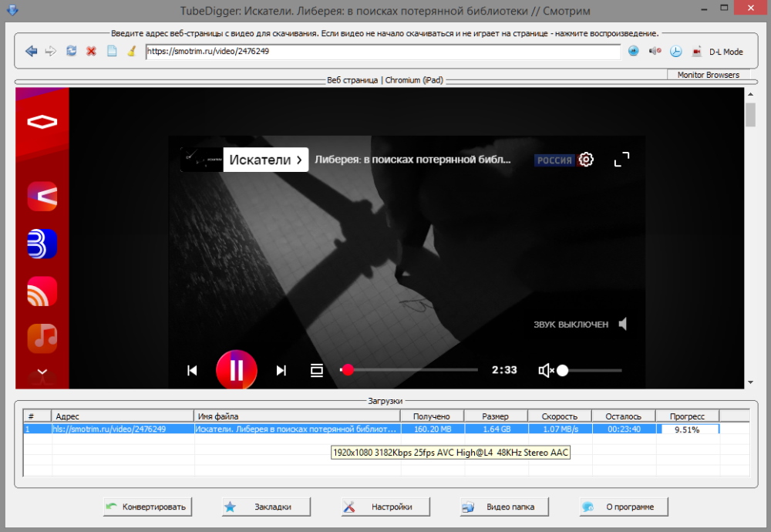Click the 2:33 time display

(504, 370)
